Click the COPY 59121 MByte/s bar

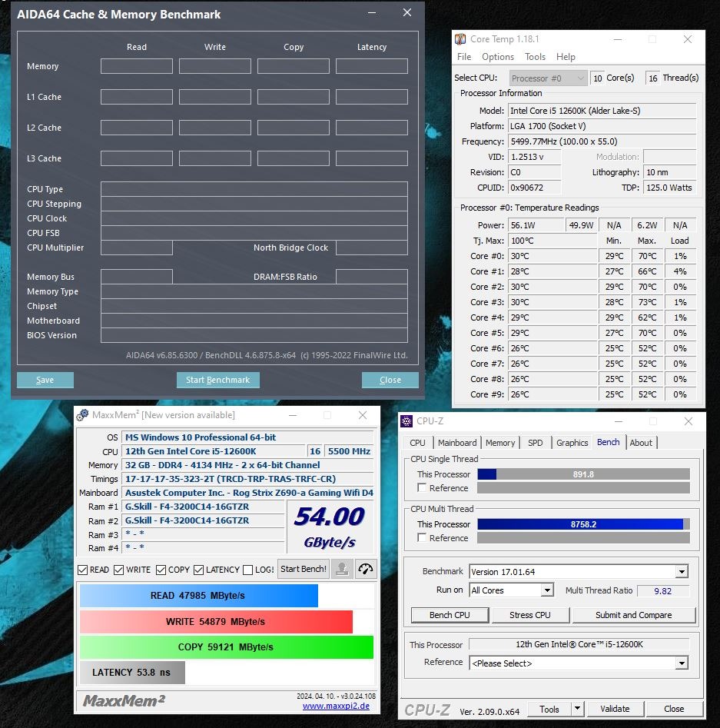click(226, 647)
